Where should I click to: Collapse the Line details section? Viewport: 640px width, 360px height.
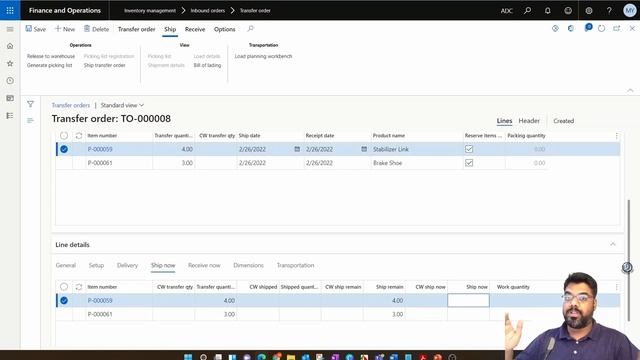point(613,244)
